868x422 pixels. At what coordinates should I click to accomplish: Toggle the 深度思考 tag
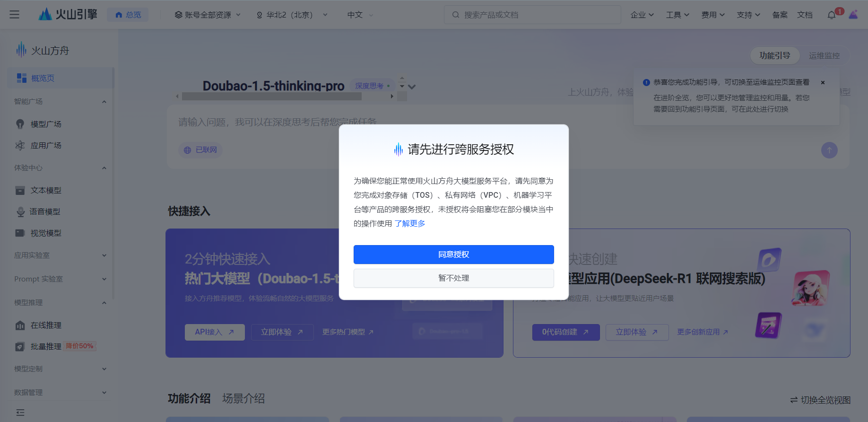[x=372, y=86]
